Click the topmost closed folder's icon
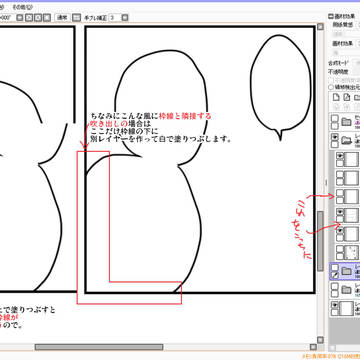The height and width of the screenshot is (360, 360). point(347,122)
